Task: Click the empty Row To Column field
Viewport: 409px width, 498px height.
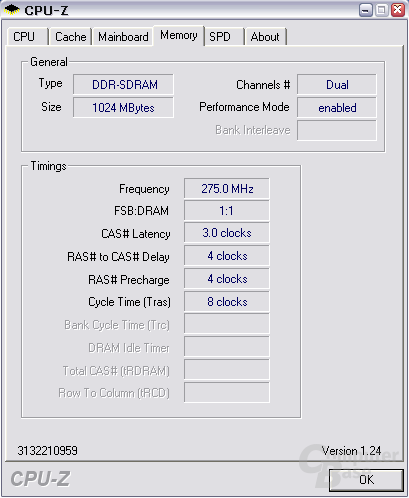Action: [x=227, y=392]
